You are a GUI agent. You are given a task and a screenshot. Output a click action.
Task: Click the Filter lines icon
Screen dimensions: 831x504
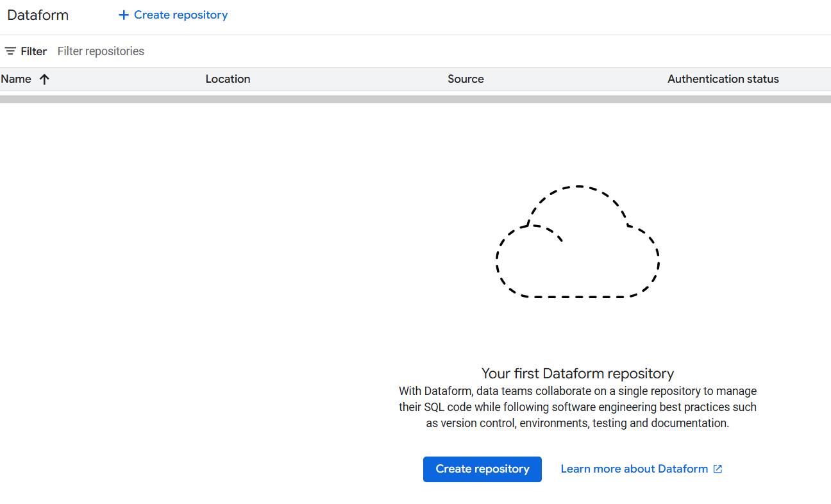tap(10, 51)
